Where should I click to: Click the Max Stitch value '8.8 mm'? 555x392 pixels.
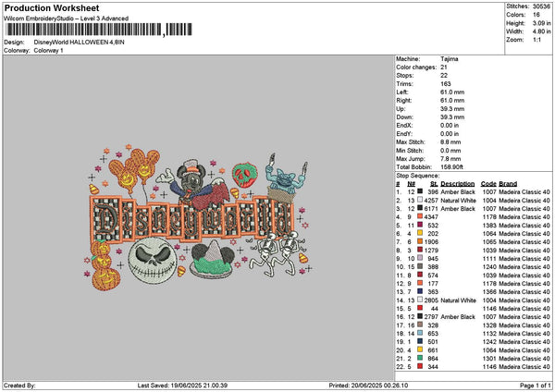[450, 142]
